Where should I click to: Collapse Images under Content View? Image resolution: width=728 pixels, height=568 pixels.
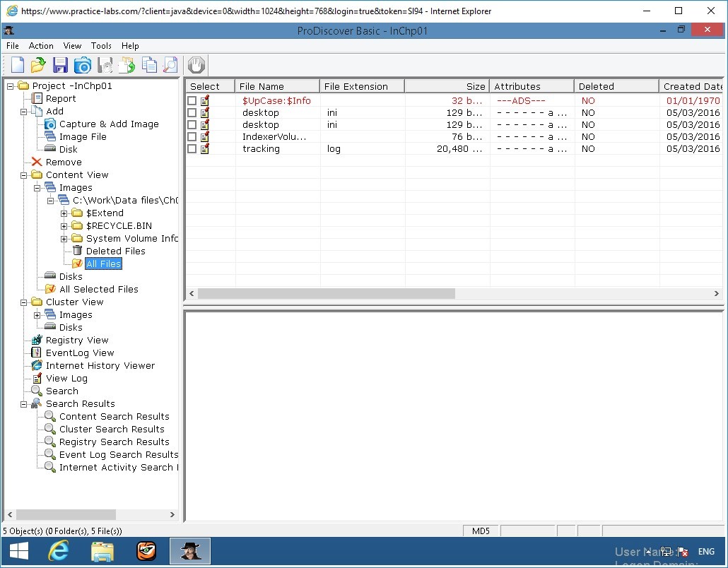tap(37, 188)
